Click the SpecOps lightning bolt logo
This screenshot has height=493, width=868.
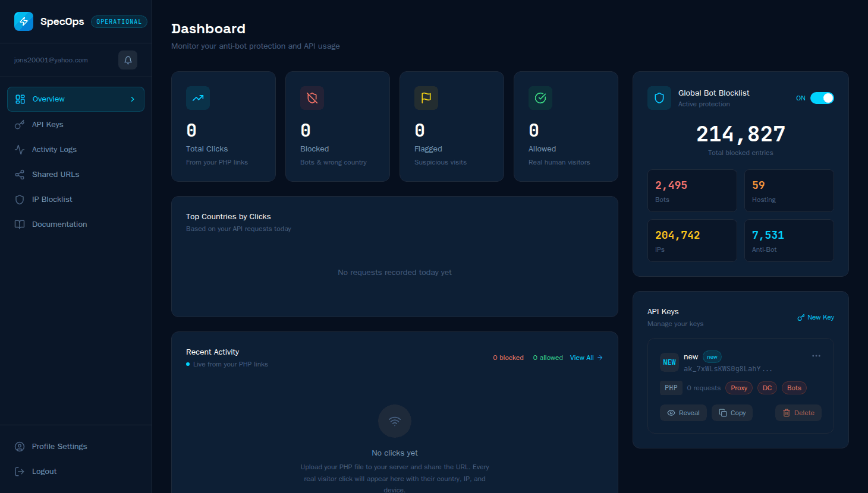click(24, 21)
